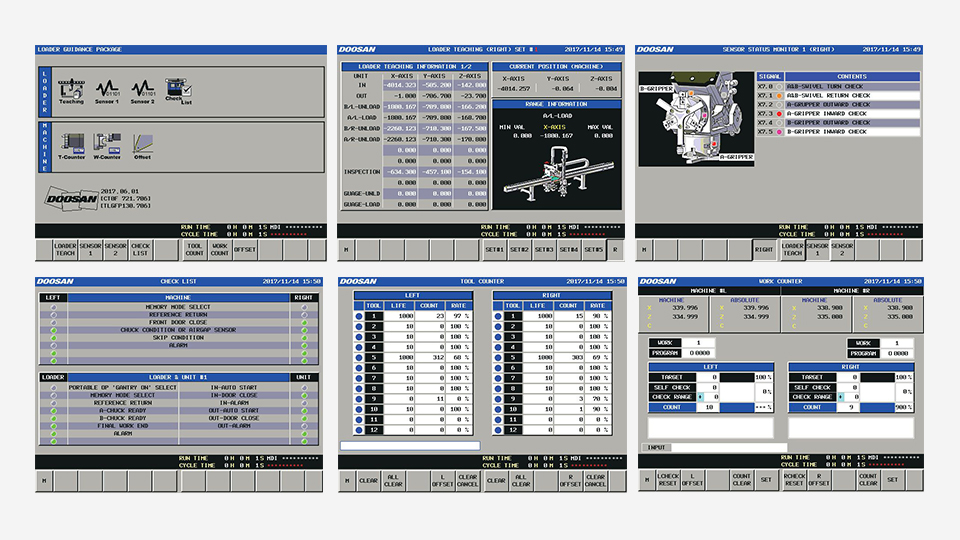Open the Offset graph icon
The height and width of the screenshot is (540, 960).
point(142,145)
